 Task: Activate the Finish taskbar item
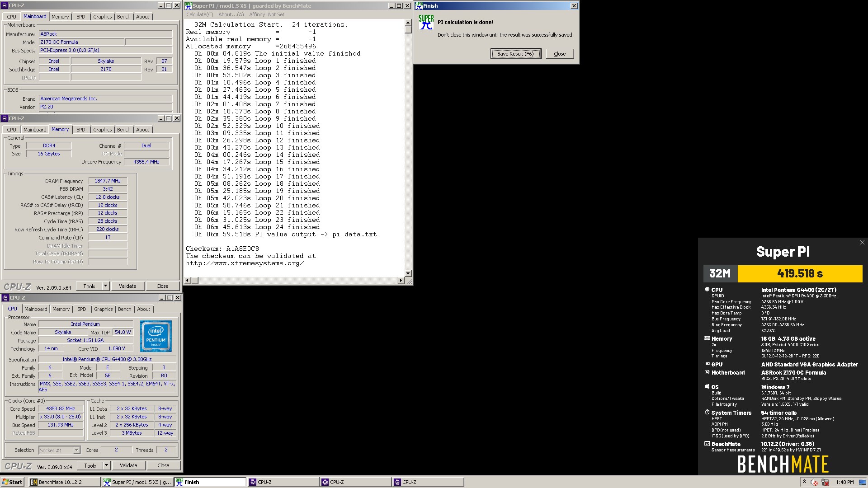[x=210, y=482]
